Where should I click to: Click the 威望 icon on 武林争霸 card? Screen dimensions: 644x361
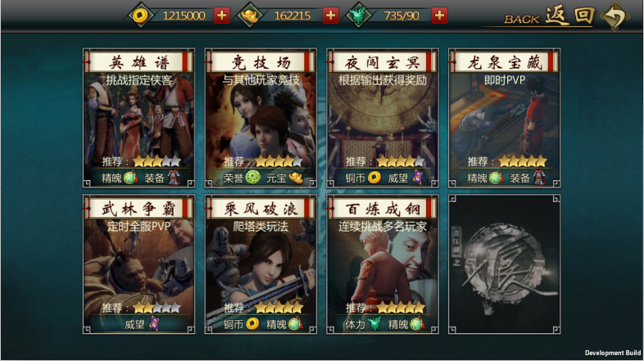point(154,323)
